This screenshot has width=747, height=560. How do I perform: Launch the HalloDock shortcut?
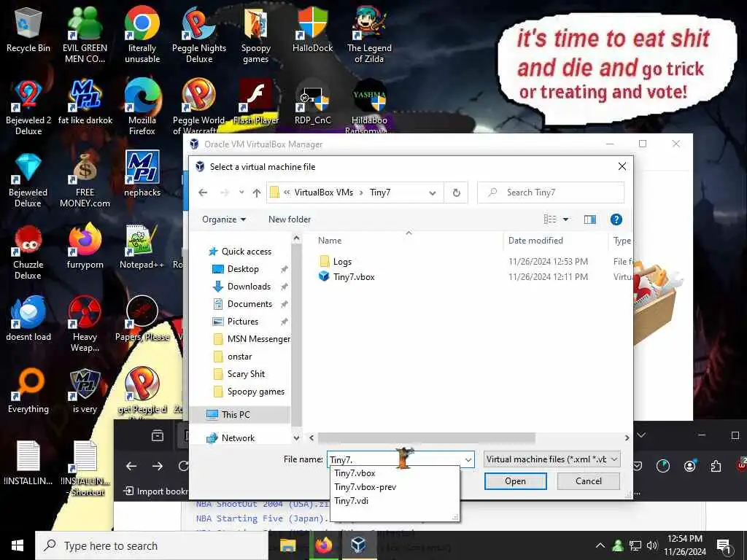tap(312, 29)
